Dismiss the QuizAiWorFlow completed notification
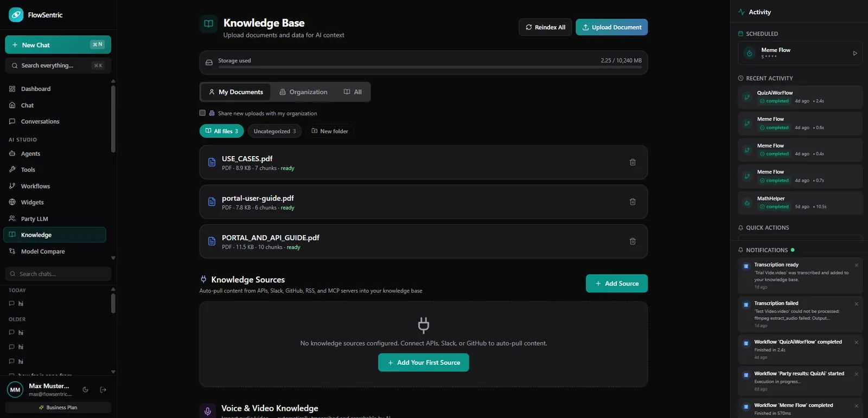This screenshot has height=418, width=868. tap(857, 342)
